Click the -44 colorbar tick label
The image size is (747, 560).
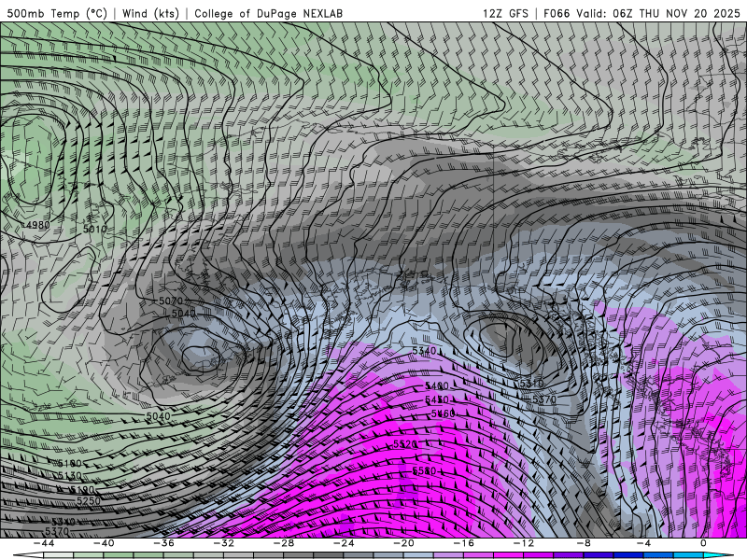(44, 543)
